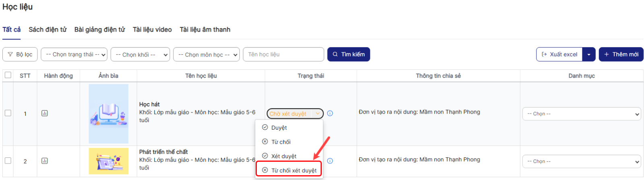
Task: Select Duyệt from status menu
Action: pos(279,128)
